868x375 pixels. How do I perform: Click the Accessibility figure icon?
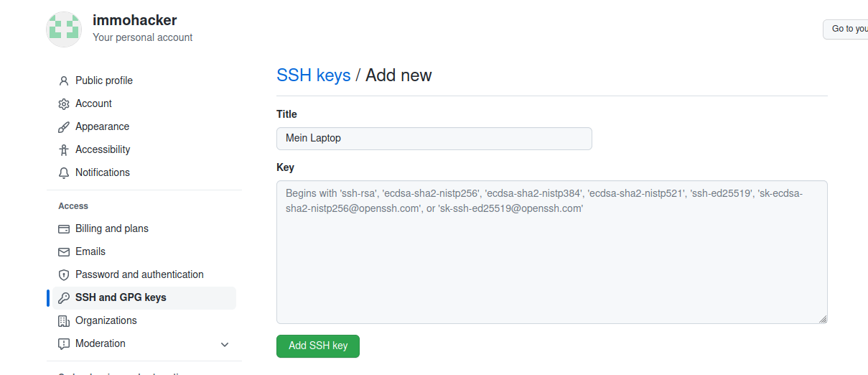[x=63, y=150]
